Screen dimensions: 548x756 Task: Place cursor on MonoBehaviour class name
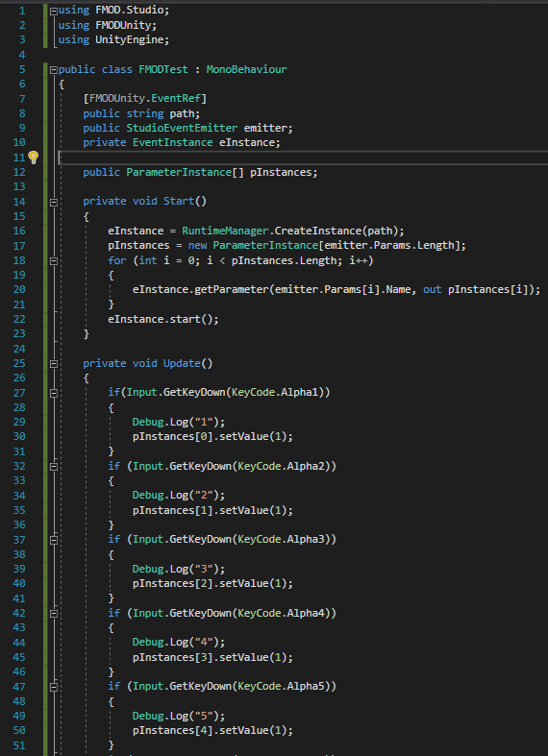(x=246, y=69)
